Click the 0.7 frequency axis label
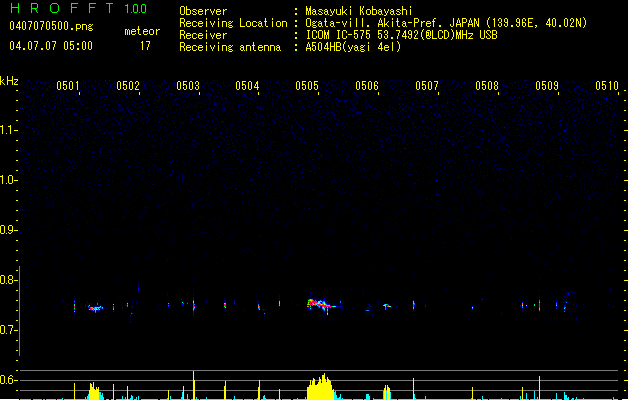The image size is (629, 400). 8,330
